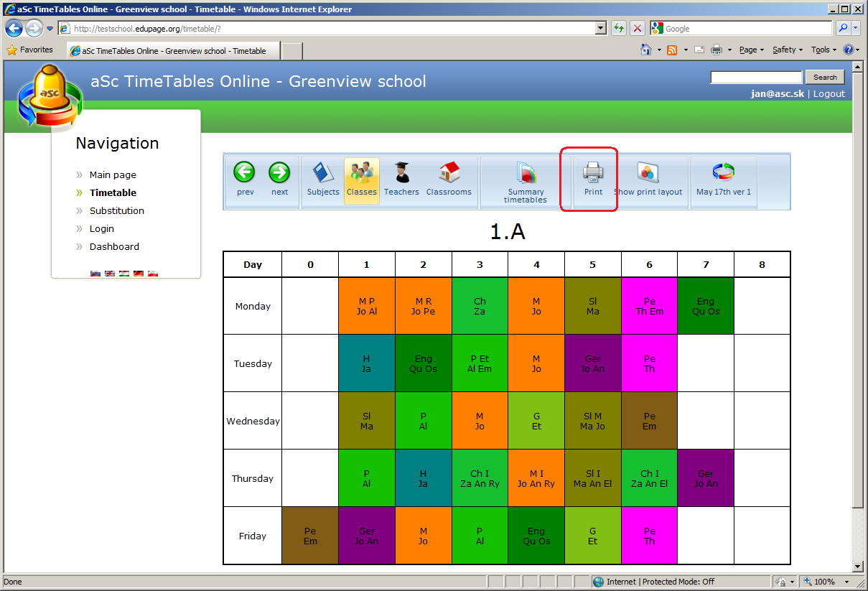Image resolution: width=868 pixels, height=591 pixels.
Task: Select the Teachers graduate icon
Action: pyautogui.click(x=401, y=173)
